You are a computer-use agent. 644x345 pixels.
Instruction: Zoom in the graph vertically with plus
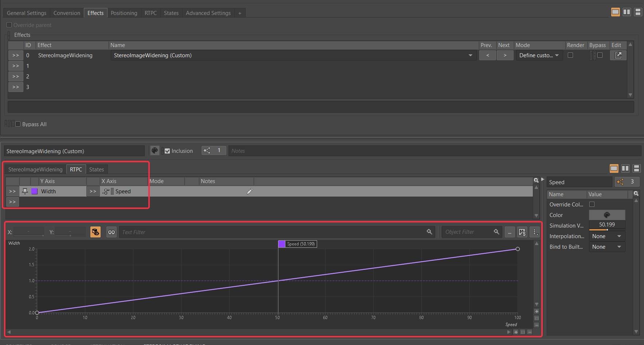[x=536, y=311]
